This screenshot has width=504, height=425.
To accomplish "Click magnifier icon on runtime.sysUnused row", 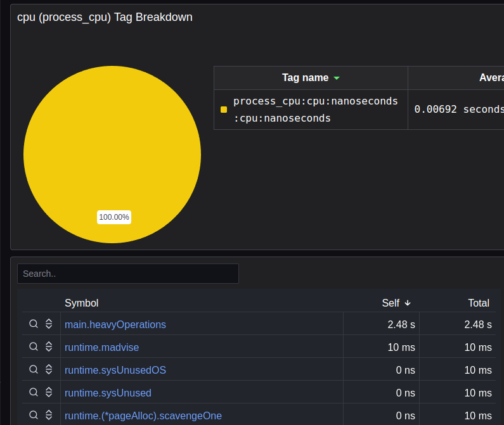I will (34, 393).
